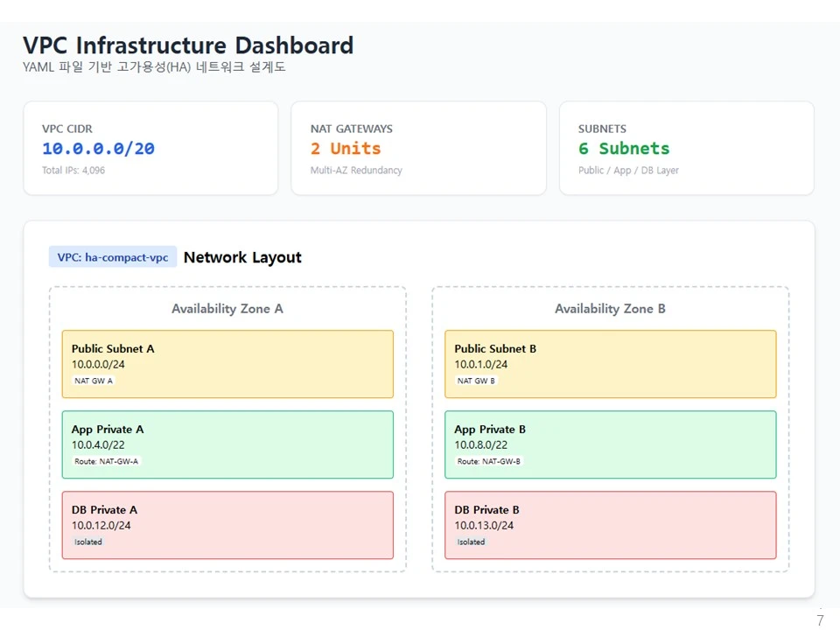Click the NAT GATEWAYS card label
This screenshot has width=840, height=630.
click(x=352, y=129)
